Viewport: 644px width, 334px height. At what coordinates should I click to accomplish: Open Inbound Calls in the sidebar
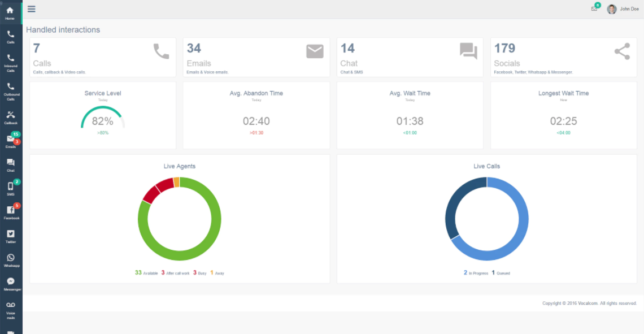tap(11, 63)
